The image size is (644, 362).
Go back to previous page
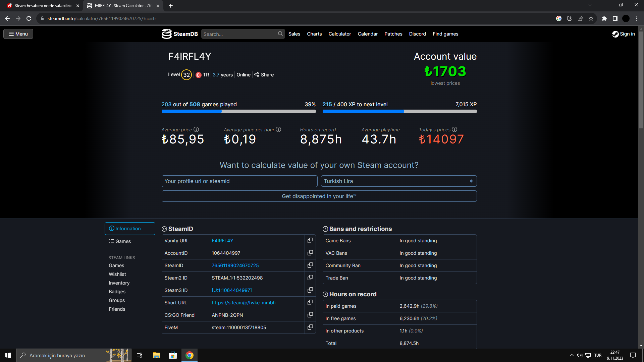7,18
